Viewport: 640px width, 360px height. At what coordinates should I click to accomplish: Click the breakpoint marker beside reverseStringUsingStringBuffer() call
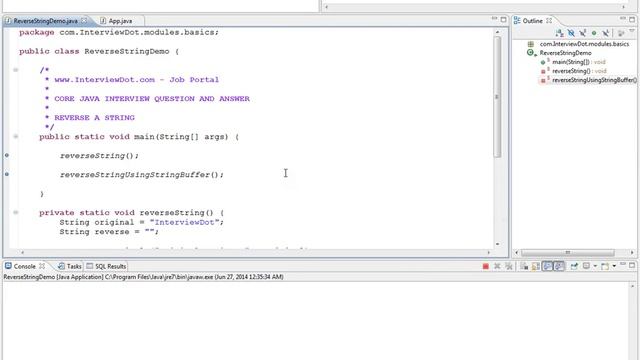tap(7, 174)
